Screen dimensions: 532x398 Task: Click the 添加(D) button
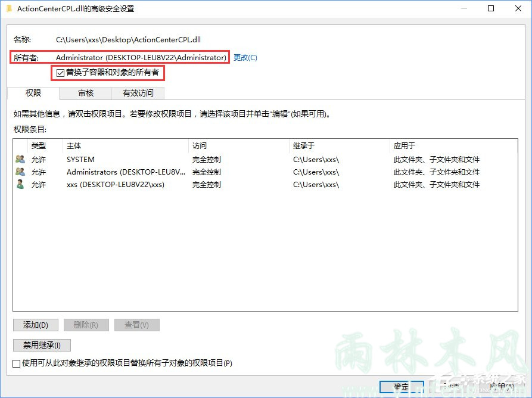(x=36, y=325)
